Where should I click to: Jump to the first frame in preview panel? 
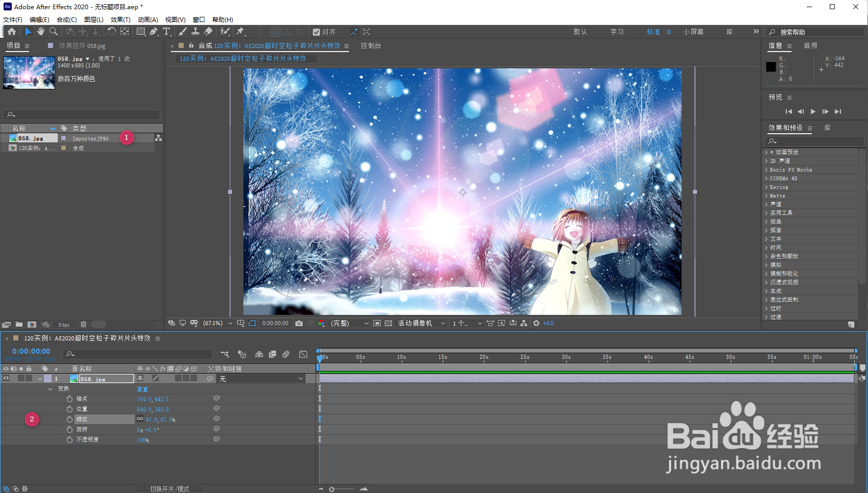click(788, 111)
